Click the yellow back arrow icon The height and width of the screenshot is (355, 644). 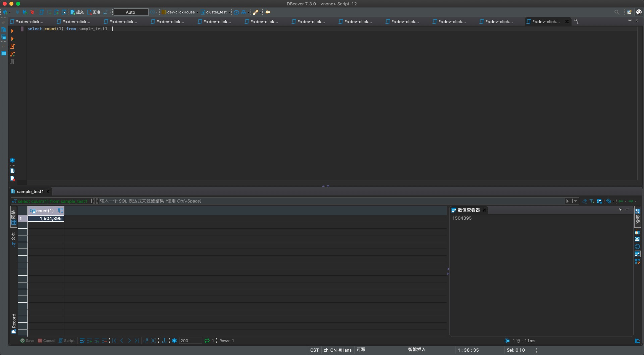[267, 12]
